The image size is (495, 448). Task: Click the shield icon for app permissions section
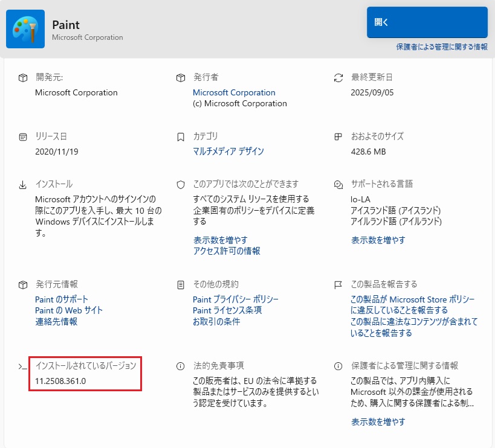click(x=180, y=184)
